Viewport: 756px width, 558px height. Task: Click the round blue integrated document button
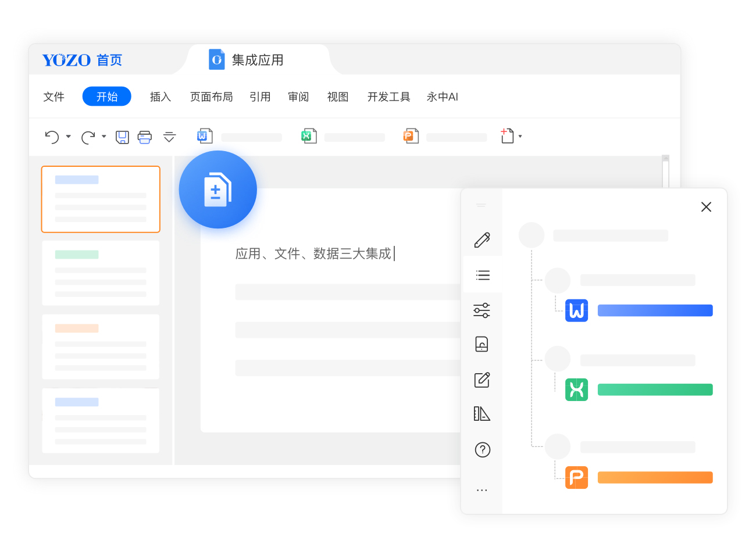tap(218, 189)
